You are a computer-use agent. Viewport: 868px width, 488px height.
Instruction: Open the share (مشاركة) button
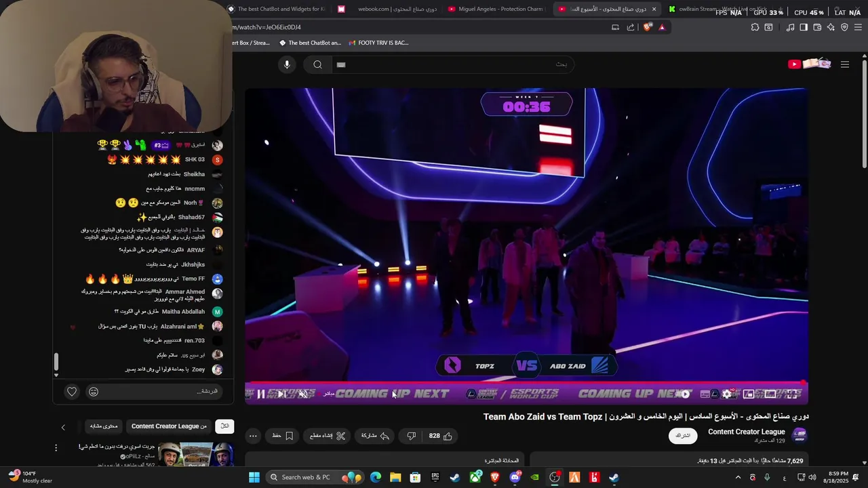375,436
